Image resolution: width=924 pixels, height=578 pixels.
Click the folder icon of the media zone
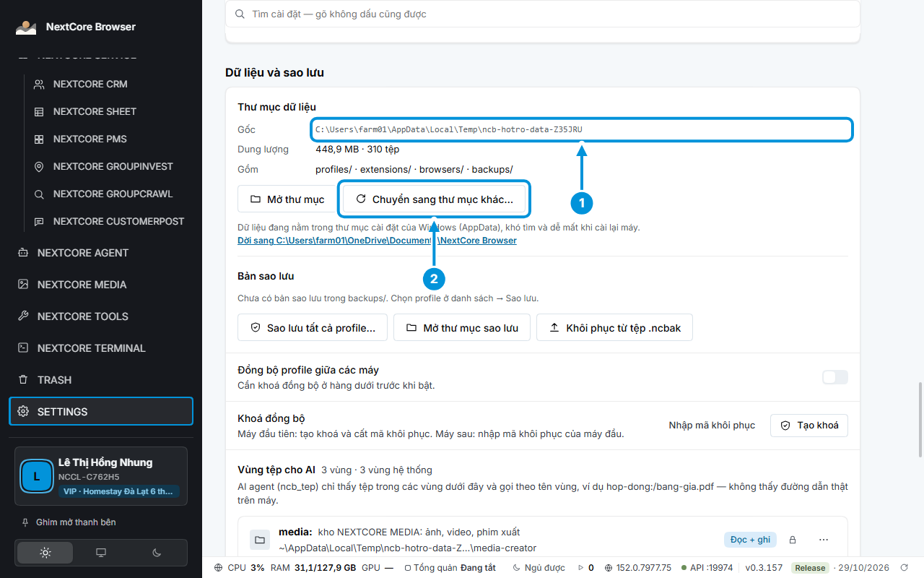[259, 540]
